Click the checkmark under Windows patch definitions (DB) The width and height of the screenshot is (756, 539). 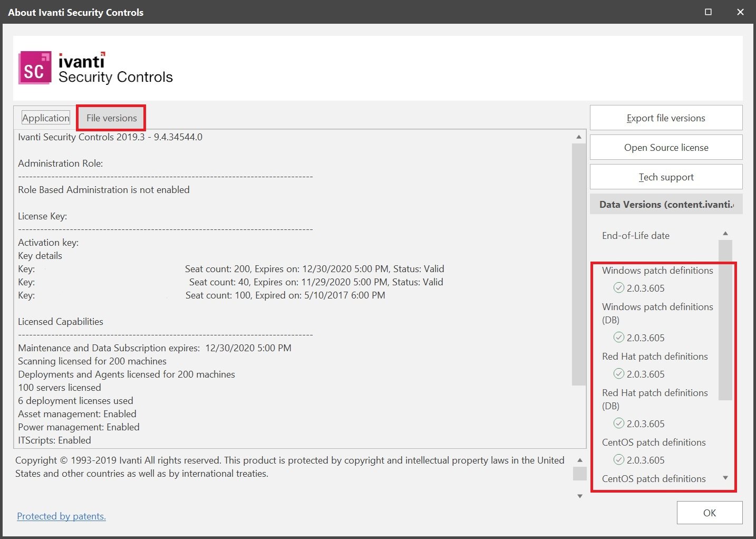pos(618,338)
